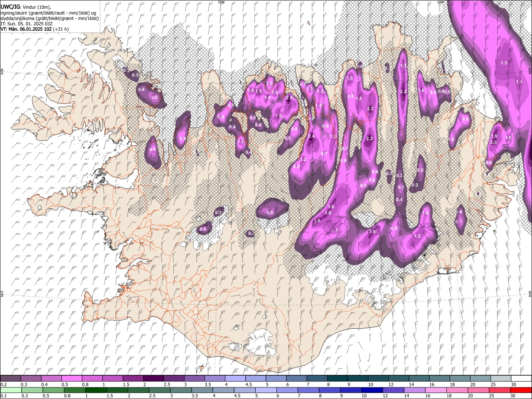Click the 'slydda/snjókoma' description line

[49, 18]
